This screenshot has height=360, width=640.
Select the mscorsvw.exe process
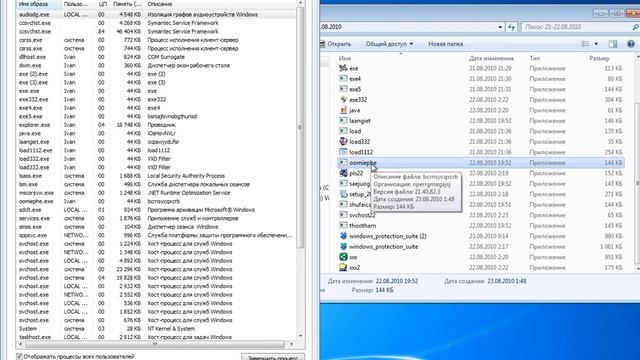(x=156, y=193)
